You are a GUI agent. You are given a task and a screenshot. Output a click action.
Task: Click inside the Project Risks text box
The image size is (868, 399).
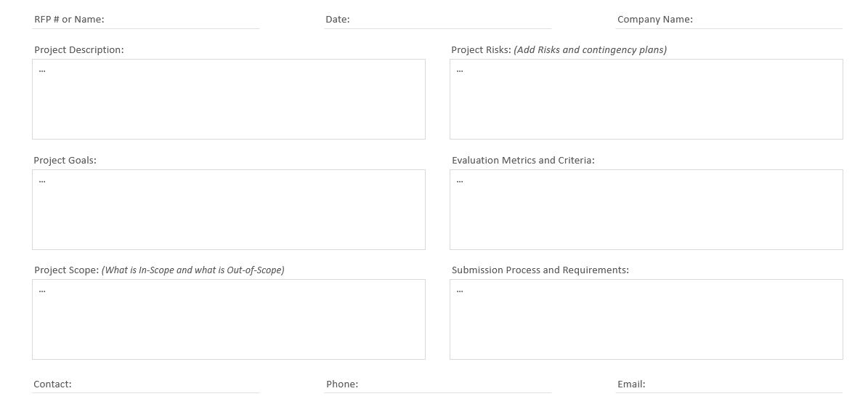[646, 100]
